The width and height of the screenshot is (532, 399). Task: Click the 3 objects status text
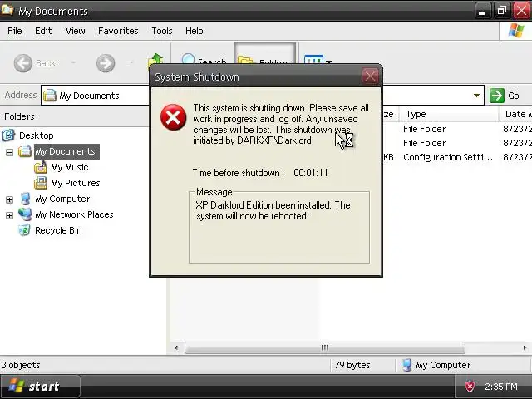pos(21,365)
